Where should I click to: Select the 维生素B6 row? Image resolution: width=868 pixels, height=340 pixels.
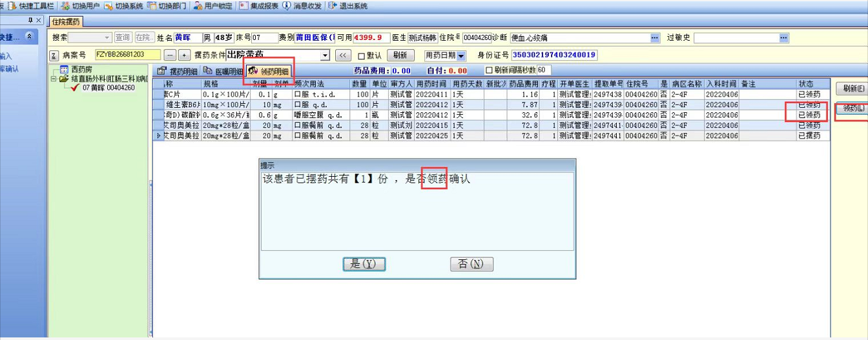pyautogui.click(x=491, y=105)
